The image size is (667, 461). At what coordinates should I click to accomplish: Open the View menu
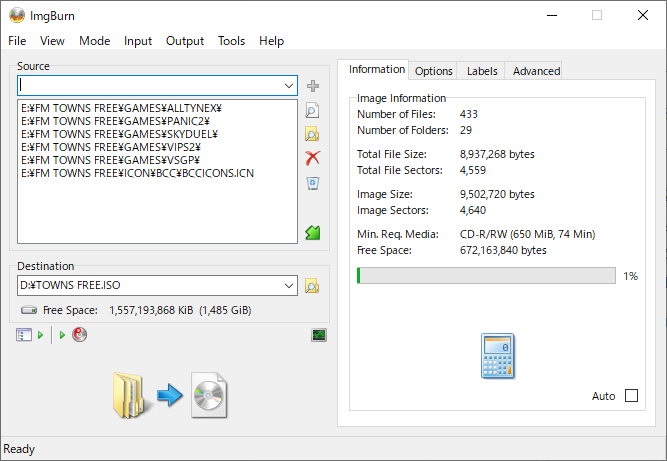pos(52,41)
